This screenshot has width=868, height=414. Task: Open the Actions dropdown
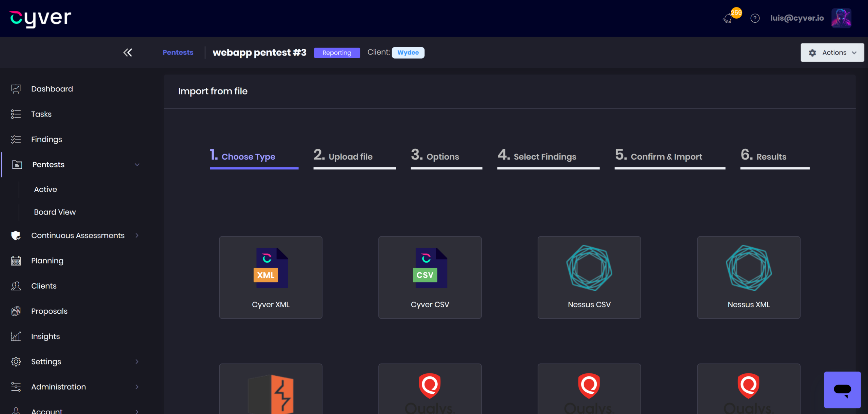832,53
